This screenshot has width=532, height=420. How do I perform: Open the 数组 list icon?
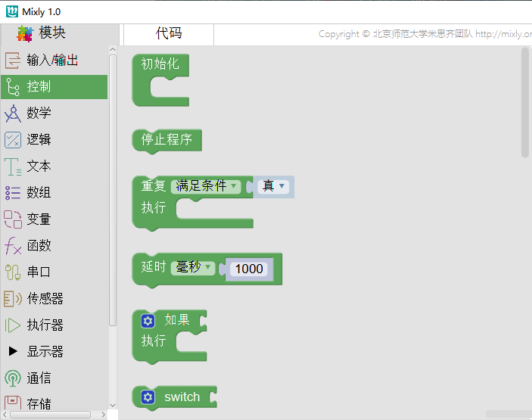pos(13,193)
